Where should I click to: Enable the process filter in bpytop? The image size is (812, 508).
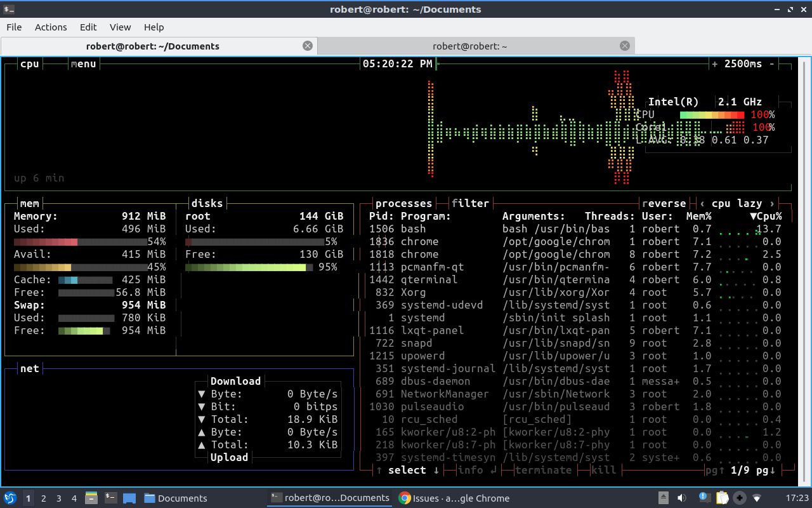pos(470,203)
